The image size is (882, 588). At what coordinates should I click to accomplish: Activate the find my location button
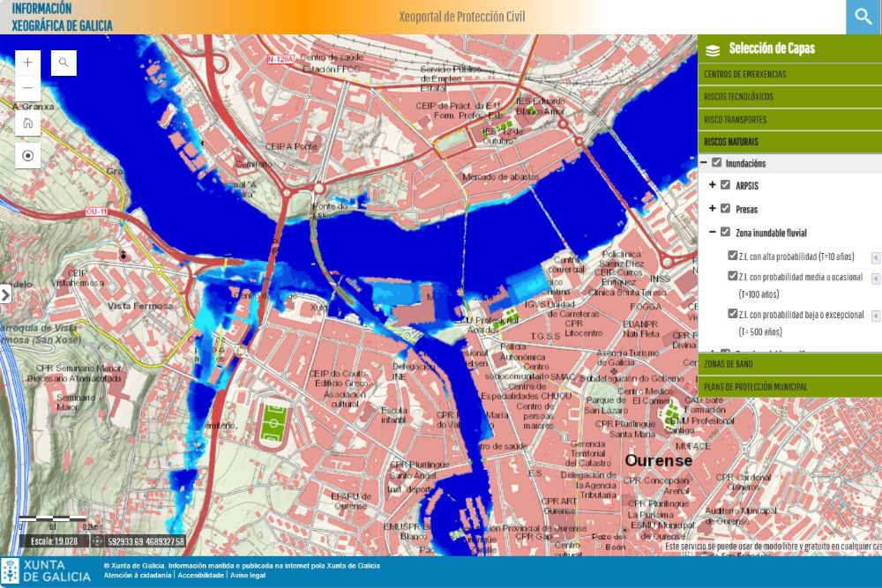click(x=28, y=156)
